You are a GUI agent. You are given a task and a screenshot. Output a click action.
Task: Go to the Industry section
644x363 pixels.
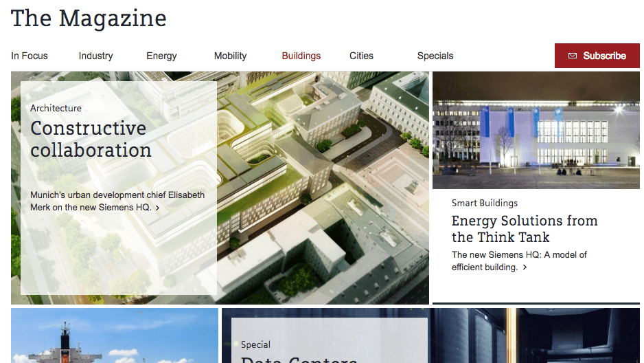(95, 56)
